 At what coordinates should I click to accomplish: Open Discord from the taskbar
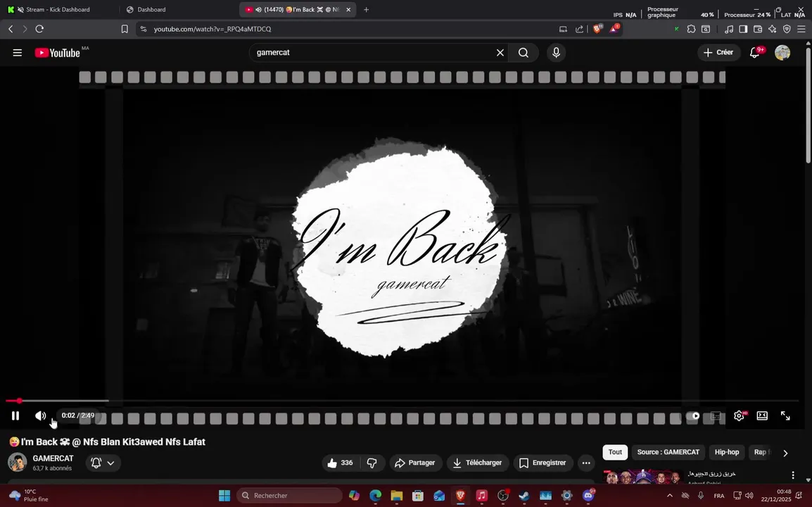click(x=588, y=496)
